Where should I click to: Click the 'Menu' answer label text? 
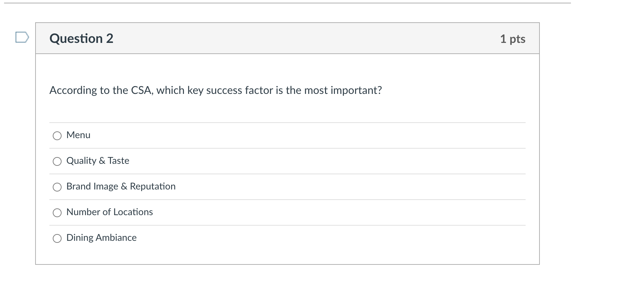pos(78,135)
